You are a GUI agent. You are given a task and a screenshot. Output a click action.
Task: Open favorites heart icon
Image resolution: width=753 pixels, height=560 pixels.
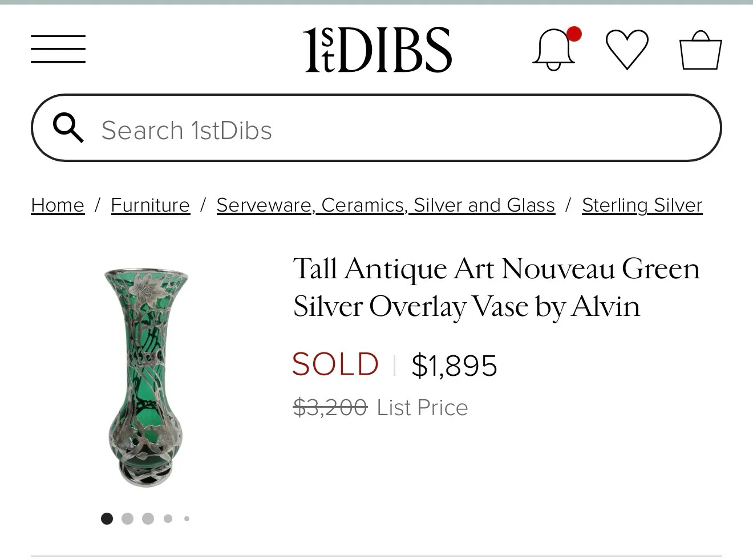(626, 50)
